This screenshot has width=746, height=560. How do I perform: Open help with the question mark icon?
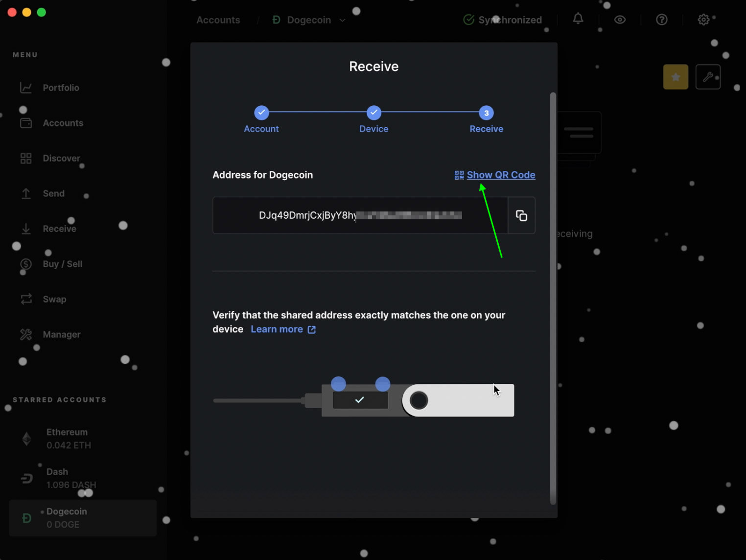(x=662, y=20)
